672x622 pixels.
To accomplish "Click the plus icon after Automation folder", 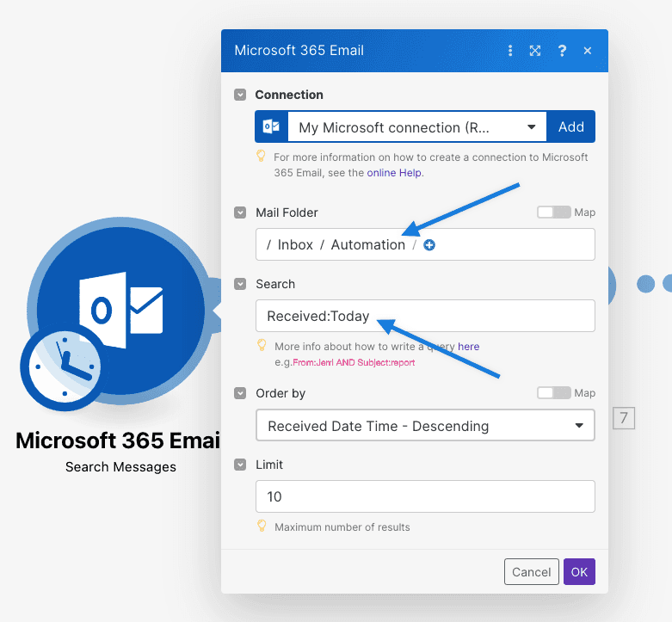I will tap(429, 245).
